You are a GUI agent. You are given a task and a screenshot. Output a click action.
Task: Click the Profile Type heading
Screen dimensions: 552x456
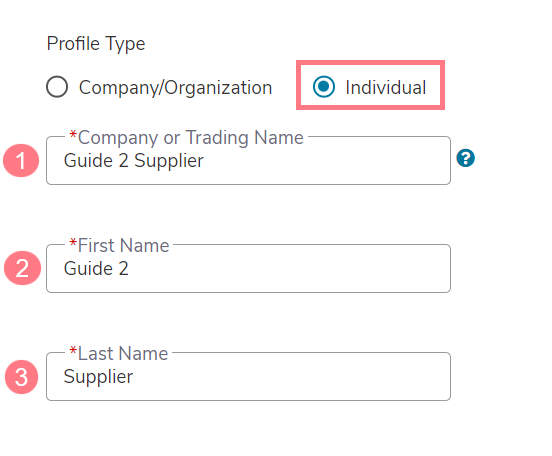pos(96,44)
